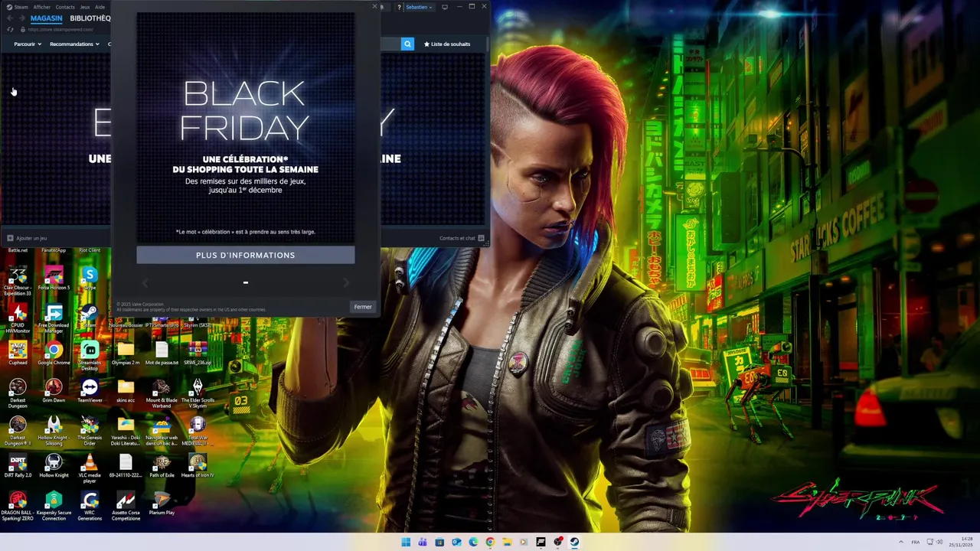
Task: Select Cuphead desktop shortcut
Action: (x=18, y=354)
